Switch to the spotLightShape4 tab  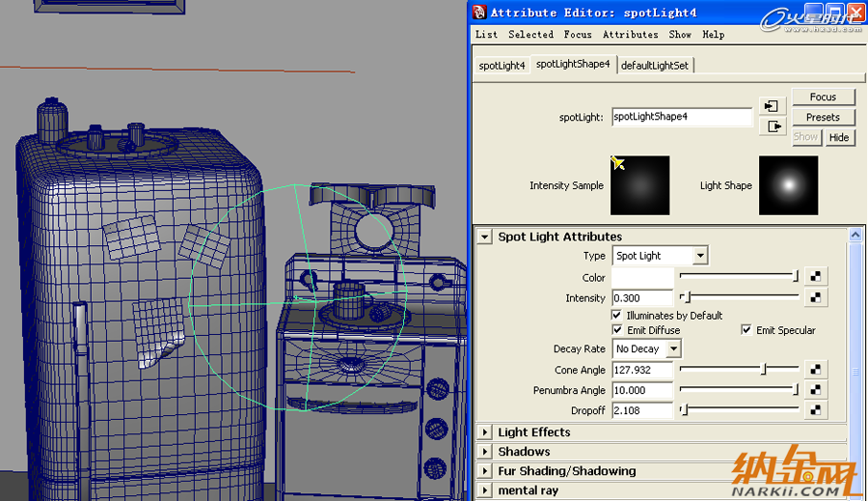click(573, 64)
